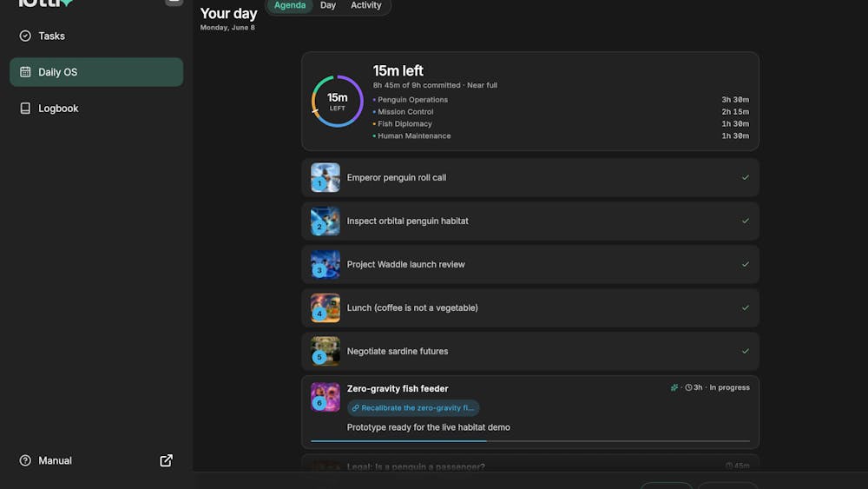The width and height of the screenshot is (868, 489).
Task: Click the In progress status label
Action: tap(730, 387)
